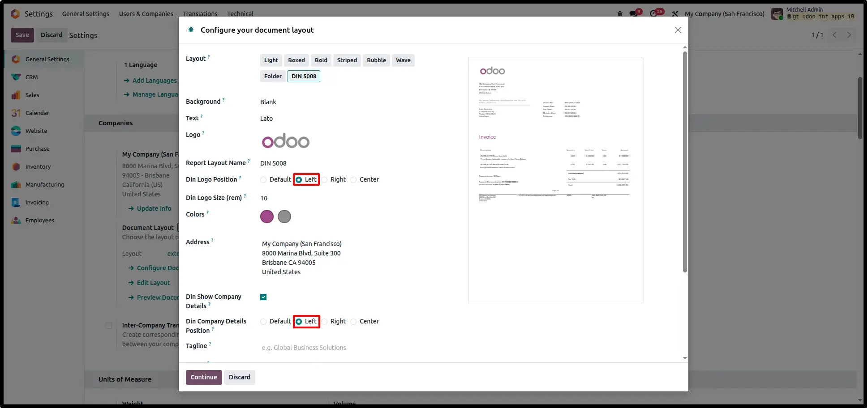Open the Technical menu
Image resolution: width=868 pixels, height=408 pixels.
coord(240,14)
